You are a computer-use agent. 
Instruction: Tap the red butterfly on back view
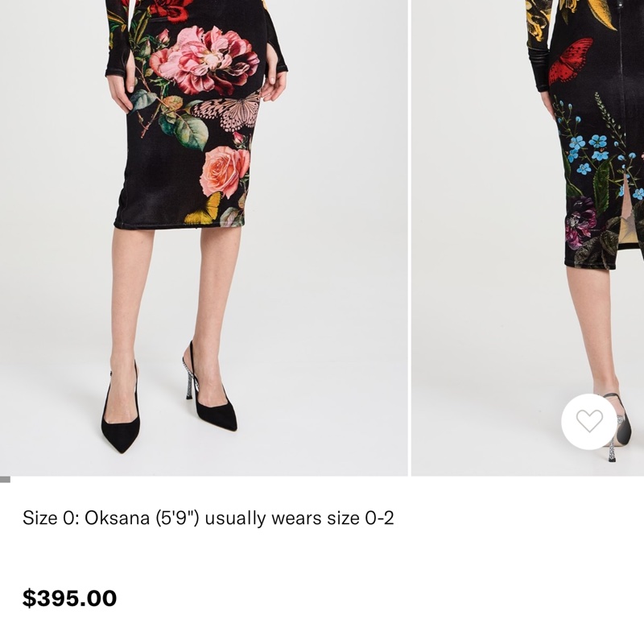coord(571,62)
